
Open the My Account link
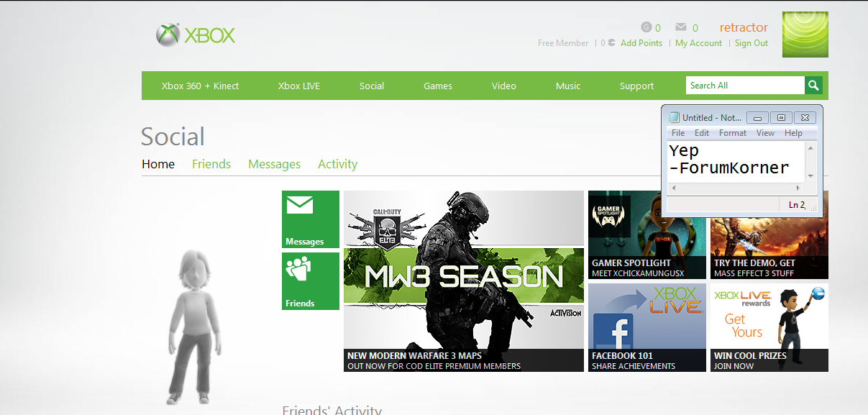pyautogui.click(x=698, y=43)
